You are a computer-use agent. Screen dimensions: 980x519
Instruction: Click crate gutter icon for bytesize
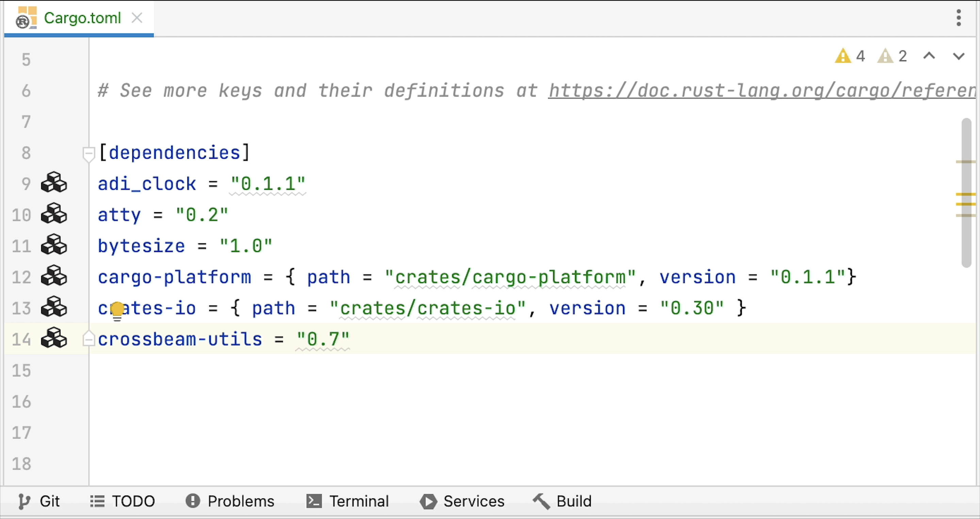coord(54,245)
